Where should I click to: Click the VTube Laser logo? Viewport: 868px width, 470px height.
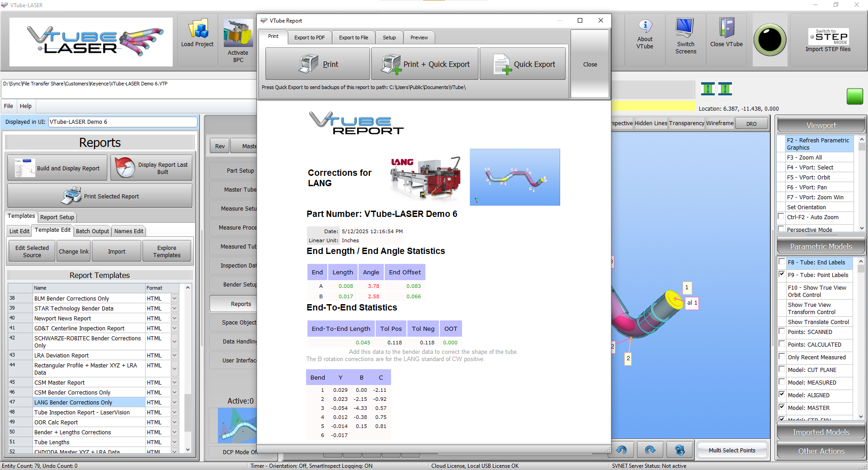91,42
